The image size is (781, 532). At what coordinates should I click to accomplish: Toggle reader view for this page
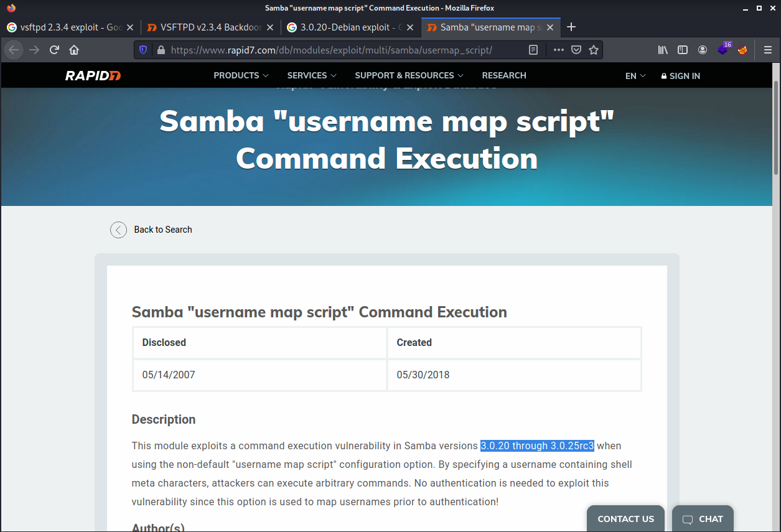533,50
